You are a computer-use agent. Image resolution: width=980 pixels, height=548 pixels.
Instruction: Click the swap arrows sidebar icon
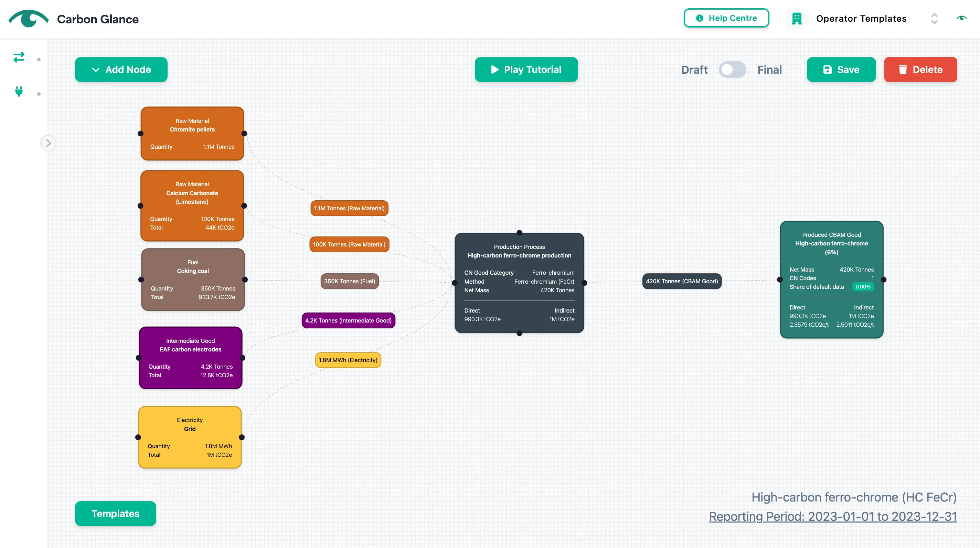pyautogui.click(x=19, y=57)
